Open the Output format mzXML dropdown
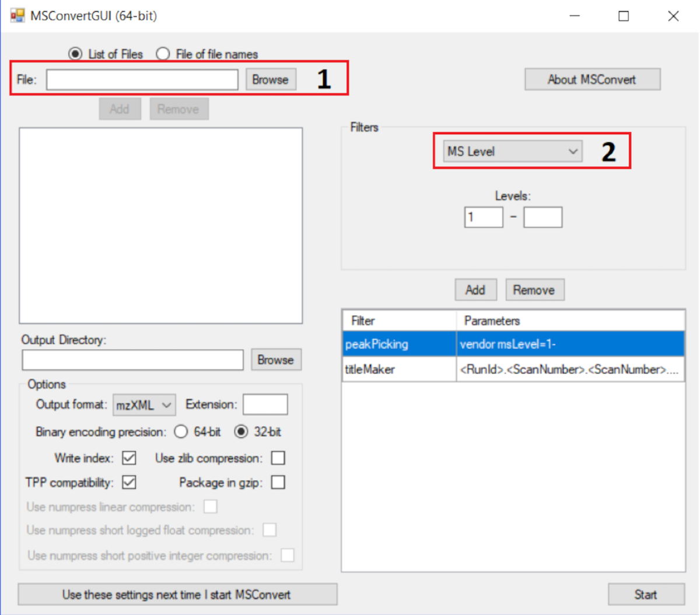This screenshot has width=700, height=615. [144, 405]
